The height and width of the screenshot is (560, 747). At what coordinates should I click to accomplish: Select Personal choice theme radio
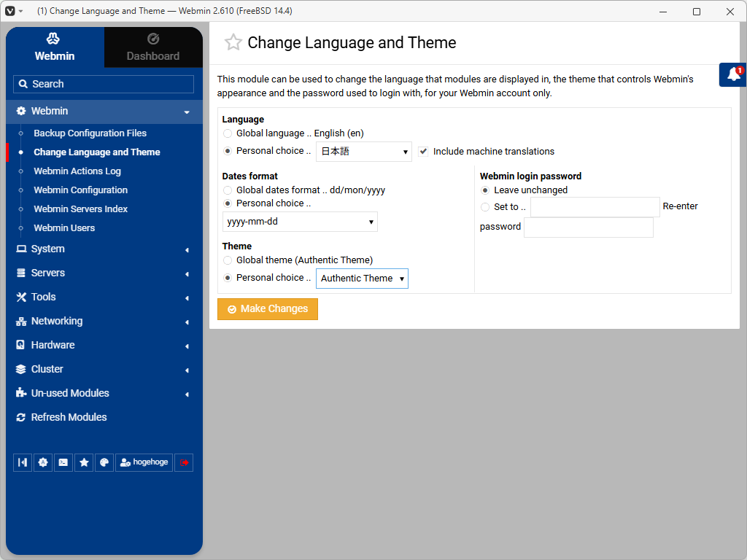228,278
